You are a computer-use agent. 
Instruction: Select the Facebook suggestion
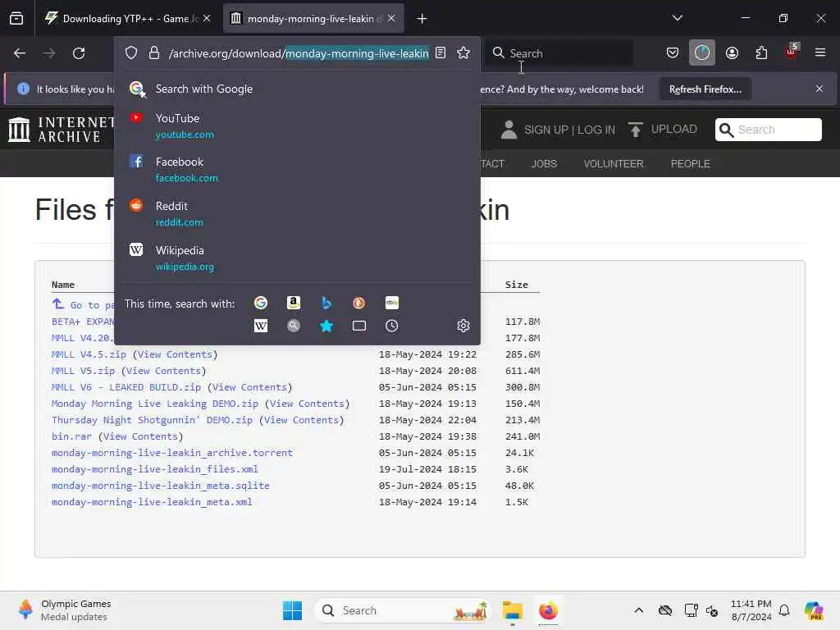click(x=297, y=169)
